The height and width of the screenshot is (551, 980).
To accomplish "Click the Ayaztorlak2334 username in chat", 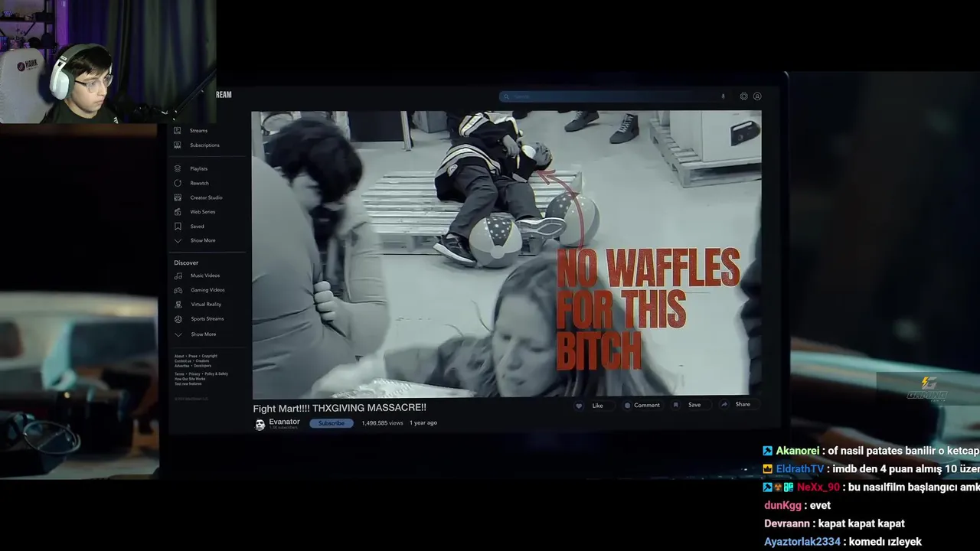I will point(802,542).
